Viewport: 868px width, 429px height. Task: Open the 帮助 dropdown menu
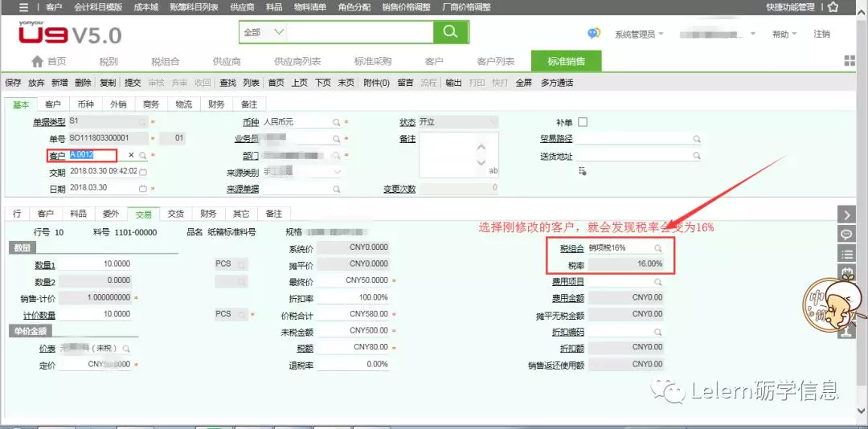coord(784,35)
